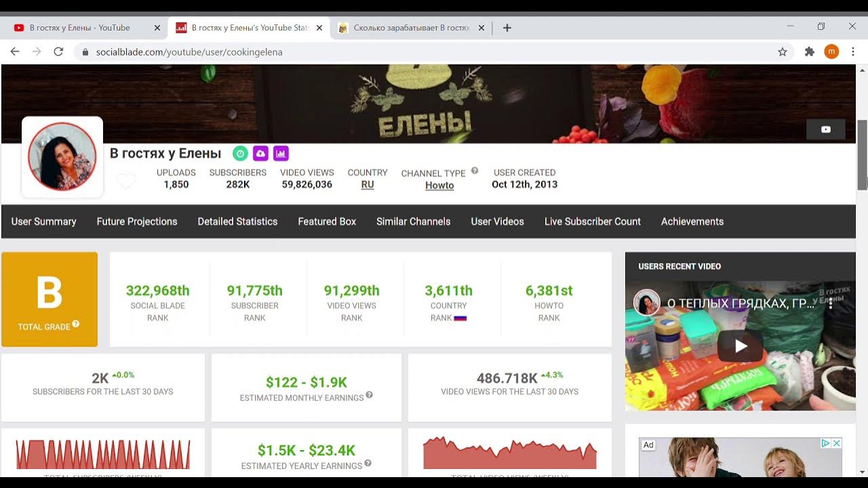Click the $122 - $1.9K monthly earnings

point(307,382)
